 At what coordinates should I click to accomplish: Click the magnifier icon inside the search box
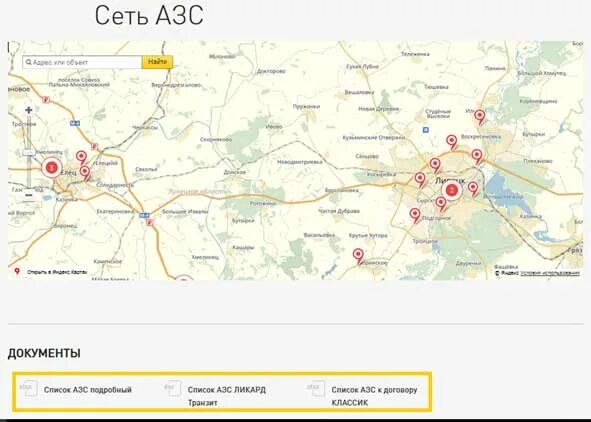[x=29, y=62]
